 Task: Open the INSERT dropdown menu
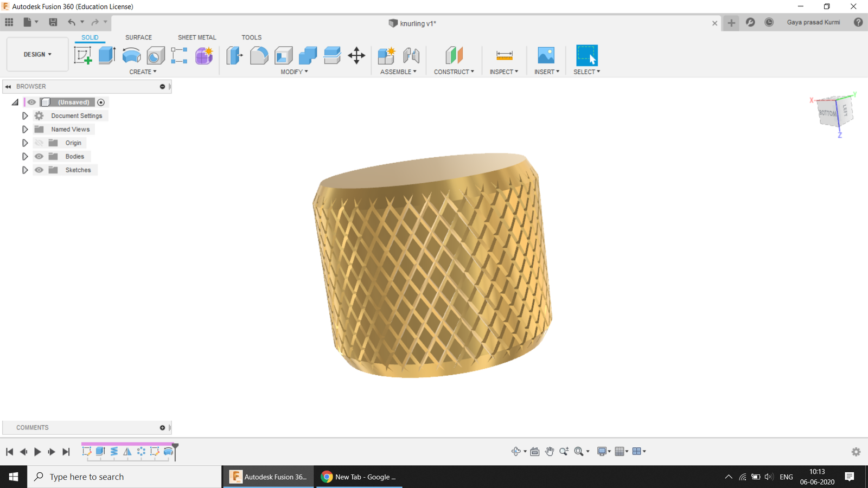547,72
